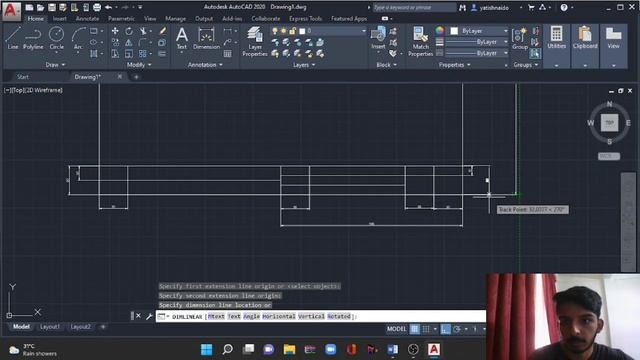Image resolution: width=640 pixels, height=360 pixels.
Task: Customize command line with wrench icon
Action: [149, 316]
